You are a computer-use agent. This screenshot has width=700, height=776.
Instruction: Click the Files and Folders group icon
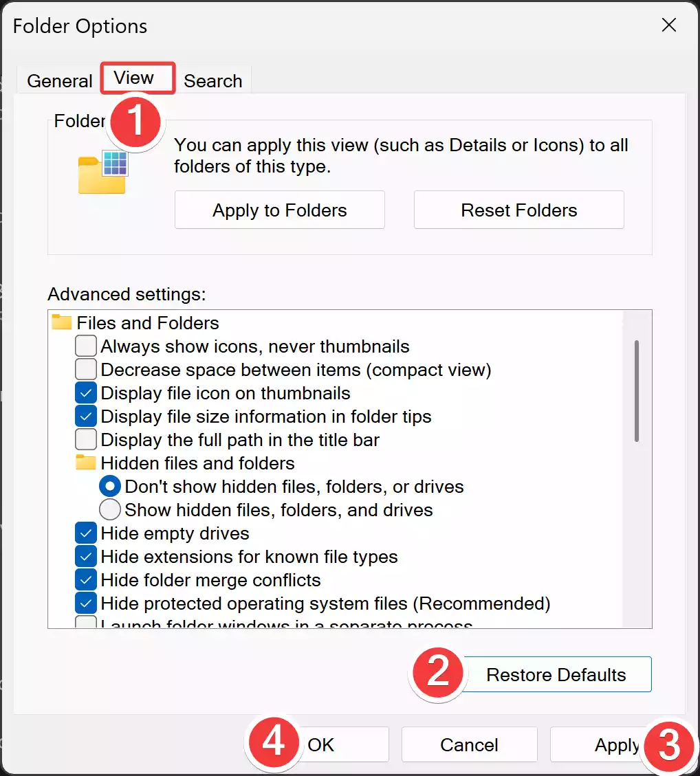click(63, 322)
